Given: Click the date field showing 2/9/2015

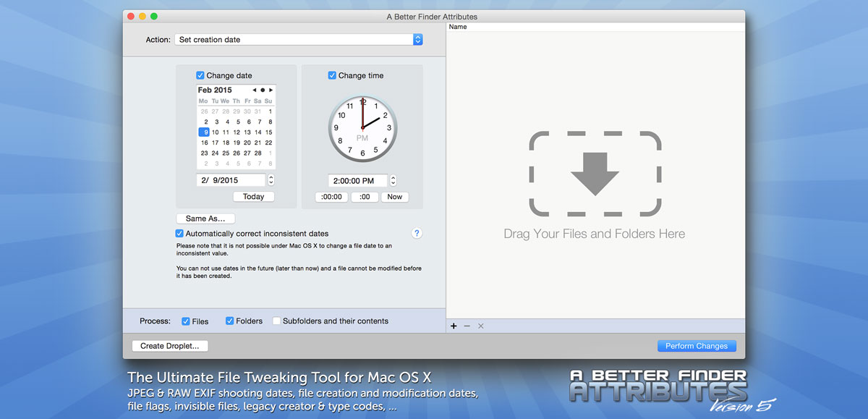Looking at the screenshot, I should click(231, 180).
